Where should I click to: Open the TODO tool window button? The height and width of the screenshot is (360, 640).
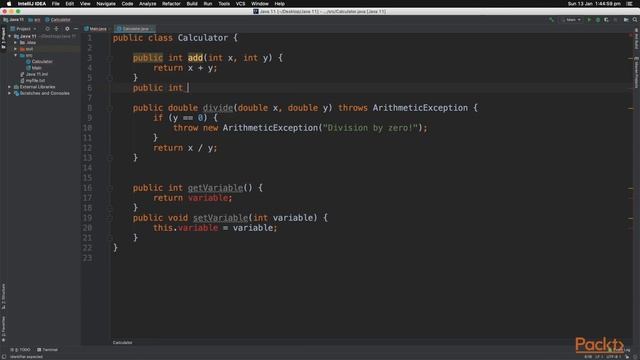tap(20, 350)
